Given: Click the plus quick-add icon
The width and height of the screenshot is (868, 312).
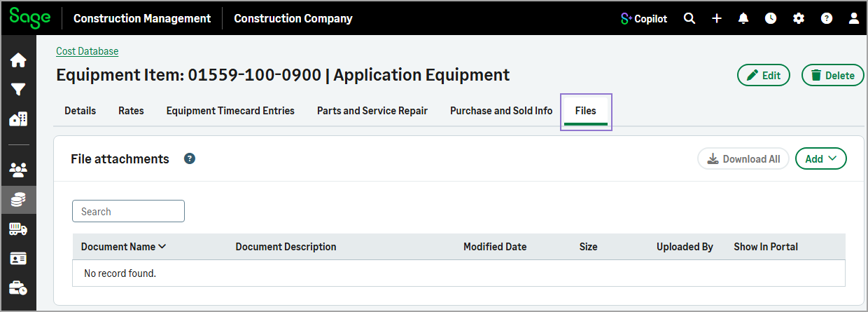Looking at the screenshot, I should pyautogui.click(x=717, y=19).
